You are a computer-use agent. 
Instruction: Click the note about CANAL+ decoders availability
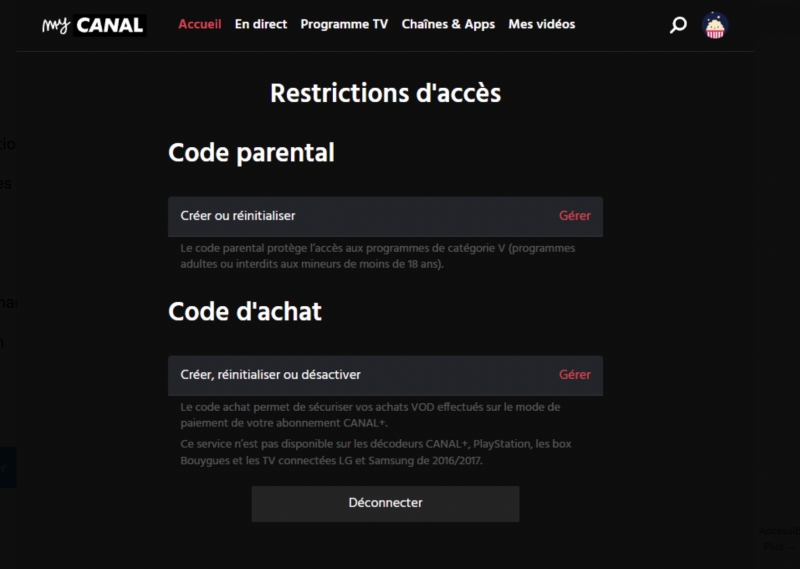pos(376,451)
